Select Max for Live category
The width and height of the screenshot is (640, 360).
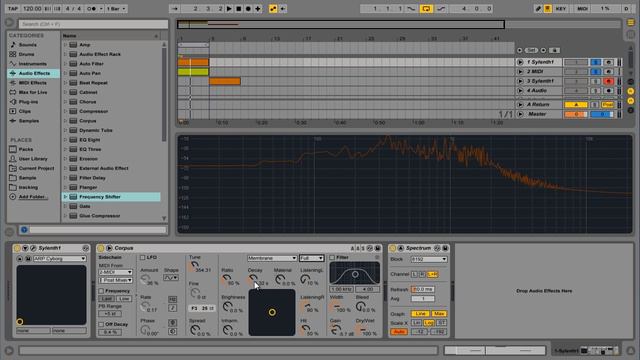click(33, 92)
